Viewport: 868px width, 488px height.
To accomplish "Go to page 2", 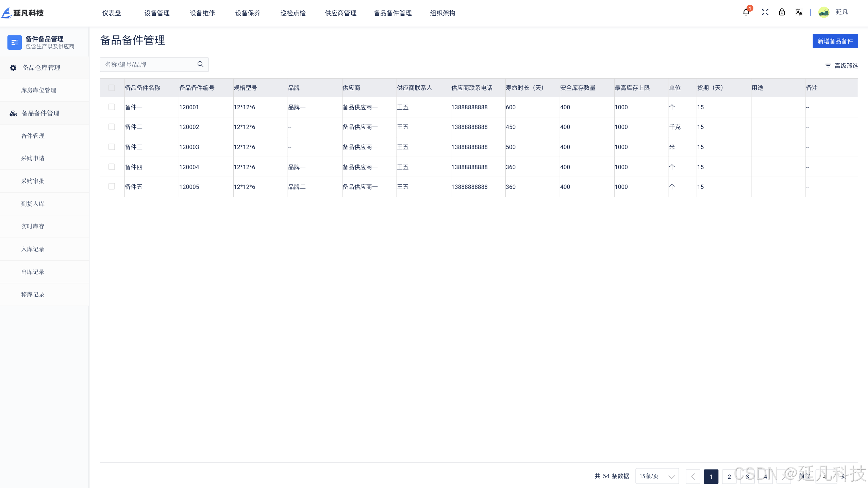I will [729, 476].
